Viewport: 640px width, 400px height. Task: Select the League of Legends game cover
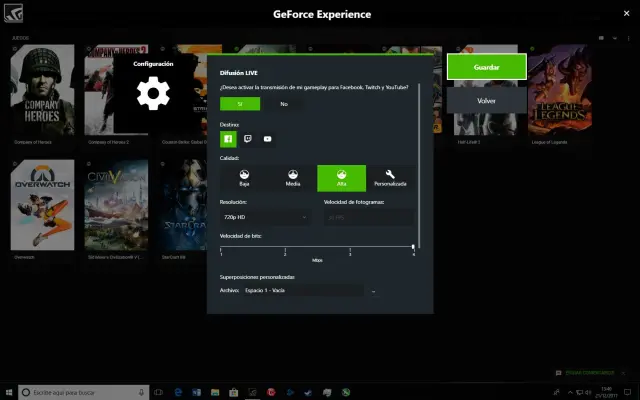tap(560, 90)
